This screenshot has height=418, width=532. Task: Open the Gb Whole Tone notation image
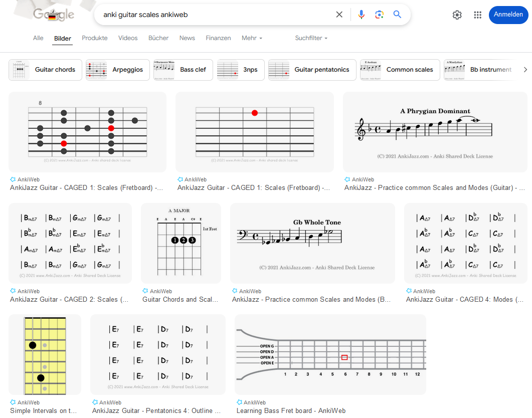312,244
